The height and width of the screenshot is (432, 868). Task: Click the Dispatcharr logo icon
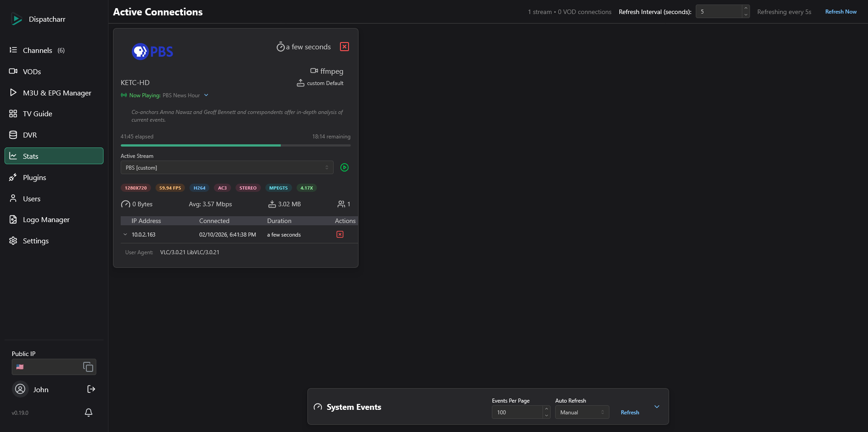coord(16,19)
